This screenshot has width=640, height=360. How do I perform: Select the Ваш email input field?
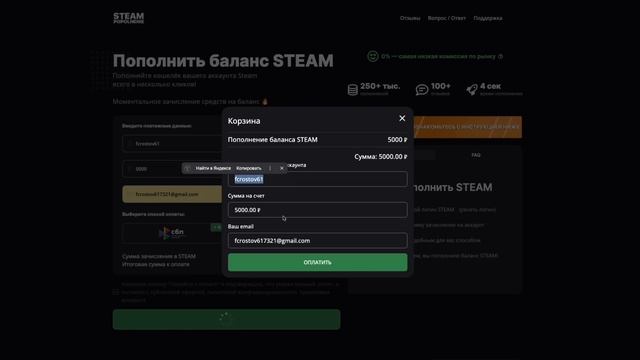pos(318,241)
